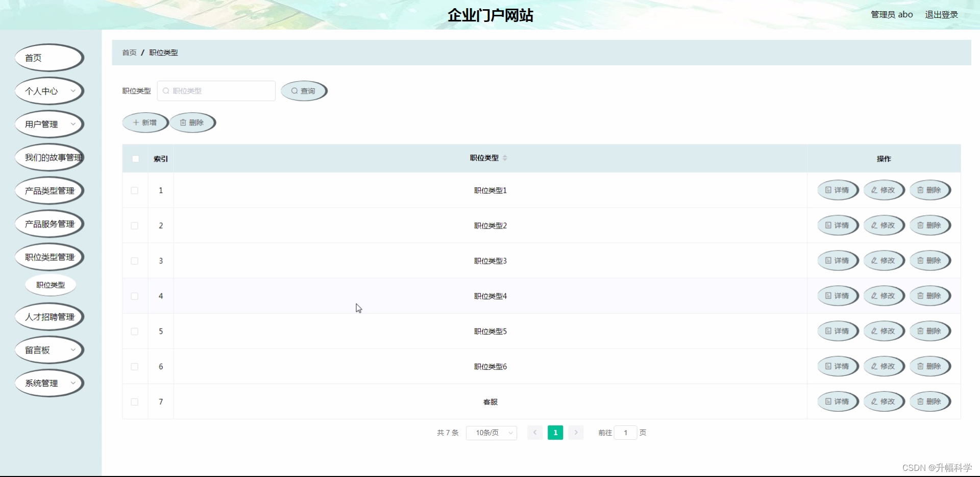This screenshot has height=477, width=980.
Task: Expand the 留言板 sidebar menu
Action: pyautogui.click(x=49, y=350)
